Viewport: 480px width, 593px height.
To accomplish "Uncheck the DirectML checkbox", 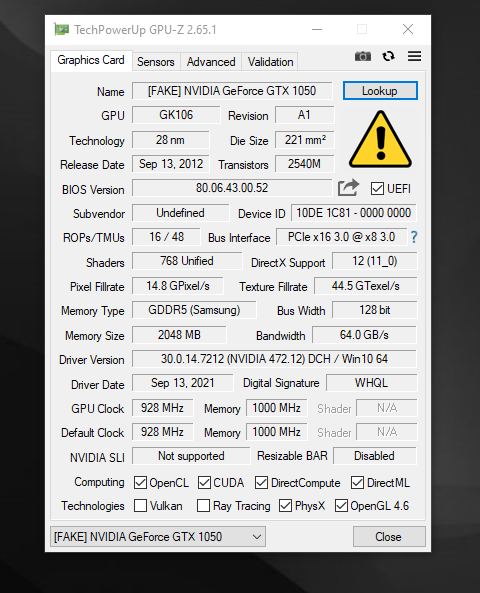I will point(357,483).
